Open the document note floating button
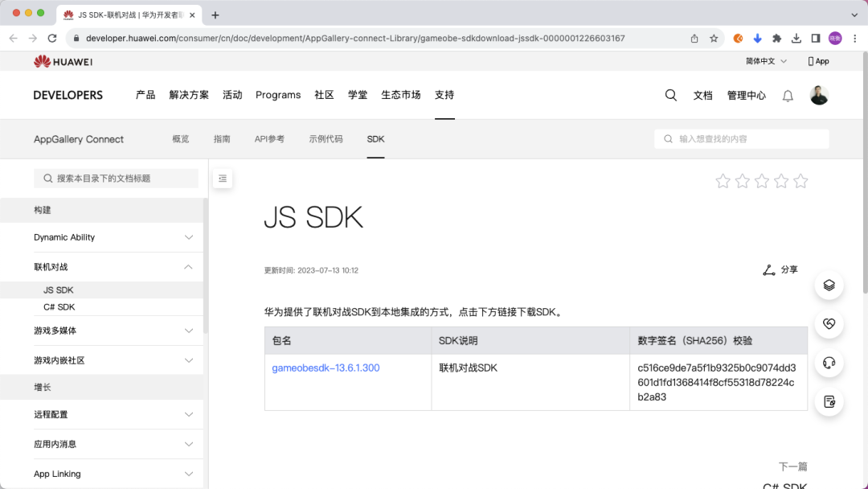 (829, 401)
